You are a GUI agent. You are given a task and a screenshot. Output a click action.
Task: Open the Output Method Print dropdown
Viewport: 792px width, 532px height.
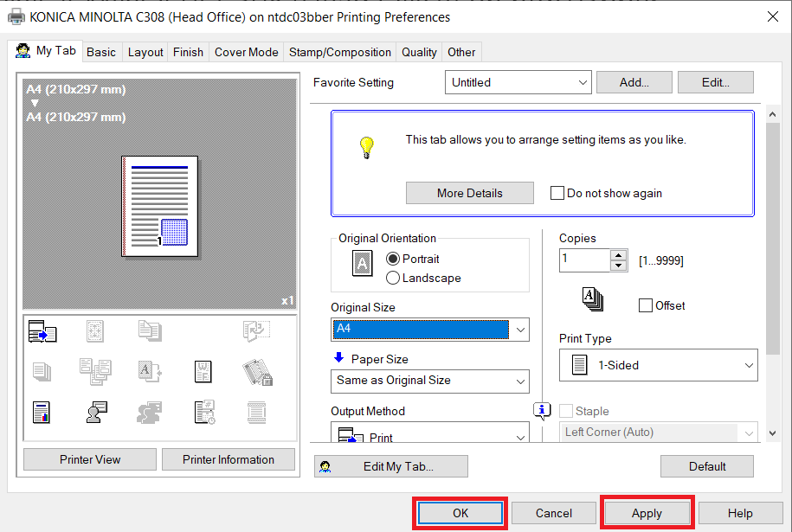click(430, 433)
